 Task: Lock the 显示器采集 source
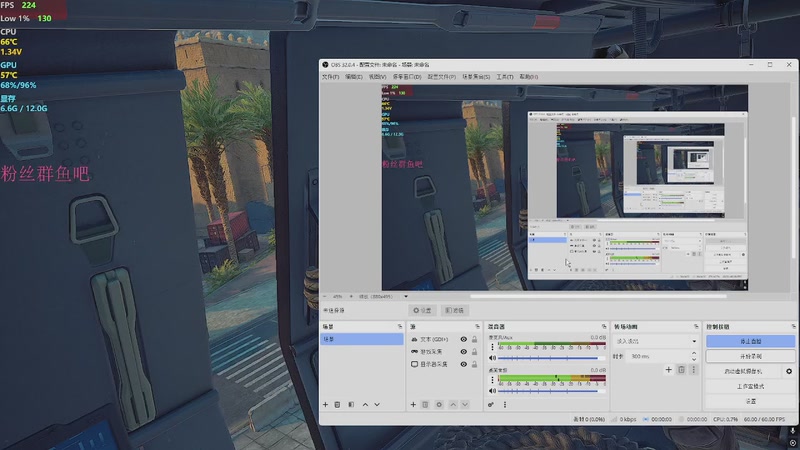coord(474,364)
